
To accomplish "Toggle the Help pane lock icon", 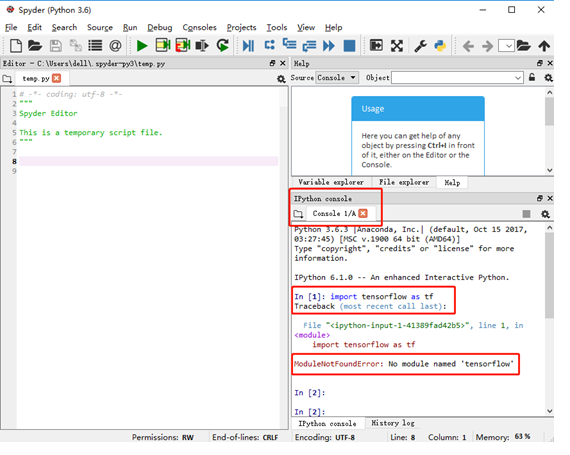I will 532,77.
